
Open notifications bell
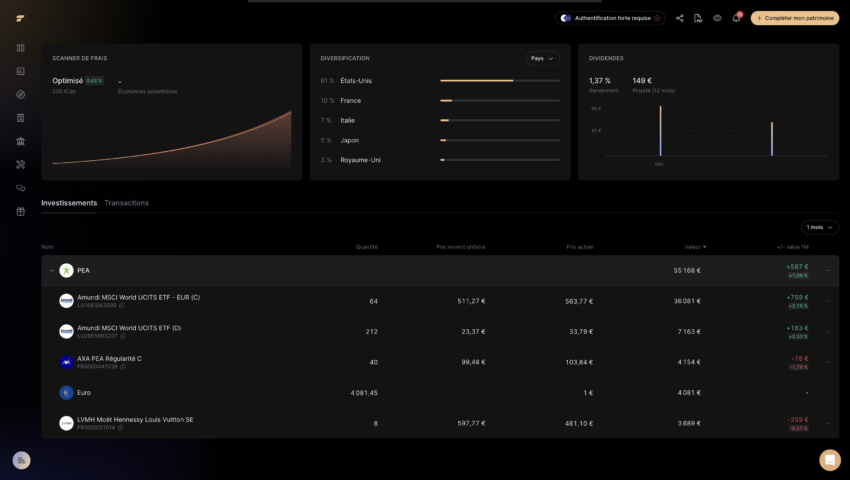click(x=736, y=18)
